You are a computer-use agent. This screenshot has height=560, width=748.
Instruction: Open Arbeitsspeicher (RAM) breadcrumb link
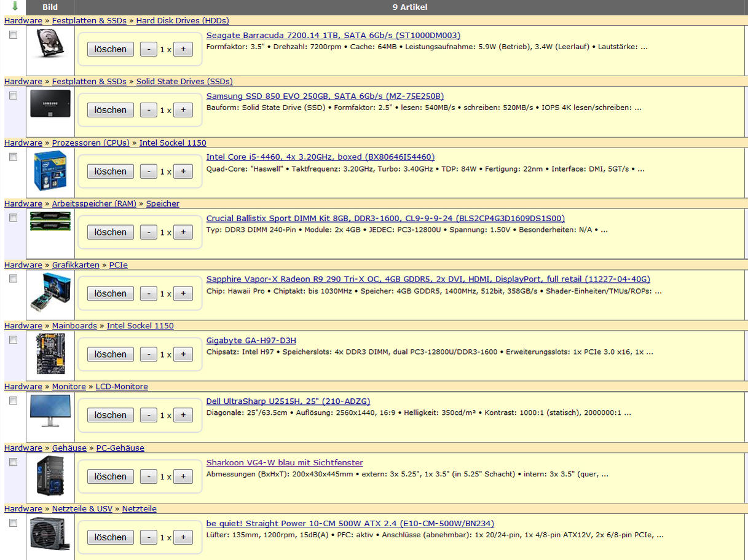tap(94, 203)
